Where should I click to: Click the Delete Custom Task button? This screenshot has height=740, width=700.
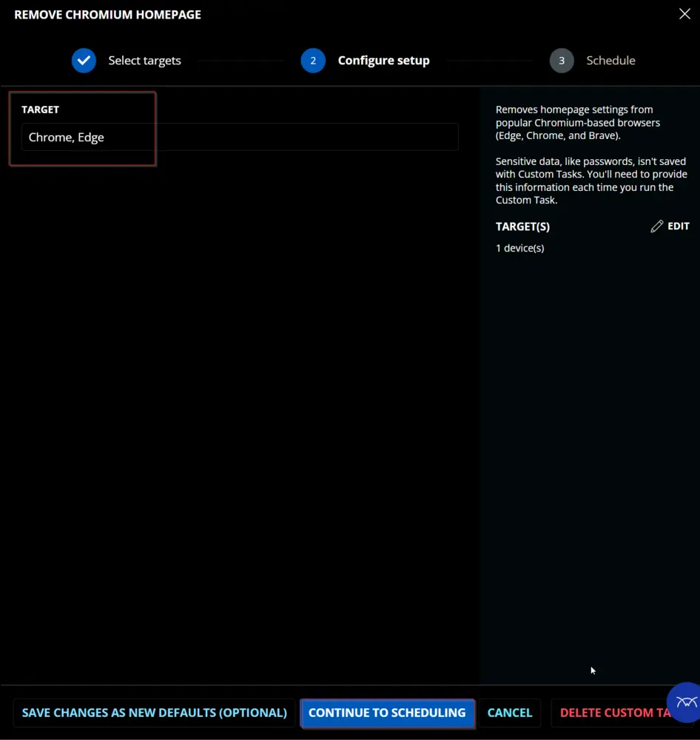tap(613, 713)
